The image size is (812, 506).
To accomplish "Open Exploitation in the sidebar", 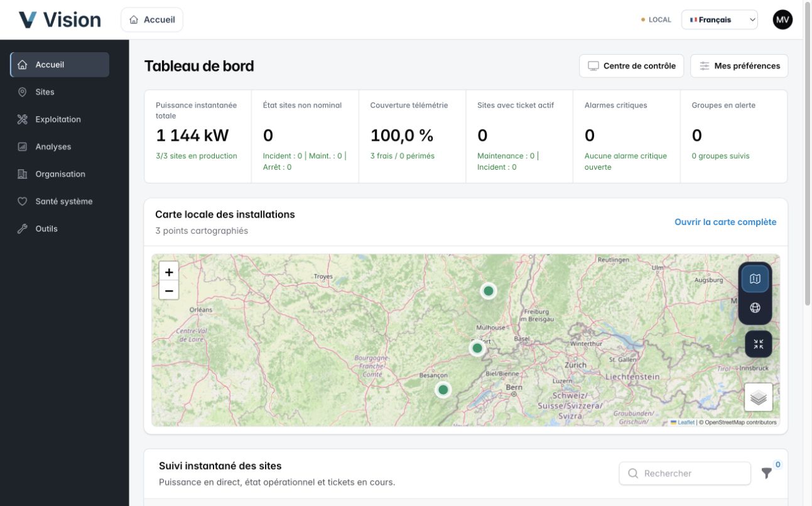I will 60,119.
